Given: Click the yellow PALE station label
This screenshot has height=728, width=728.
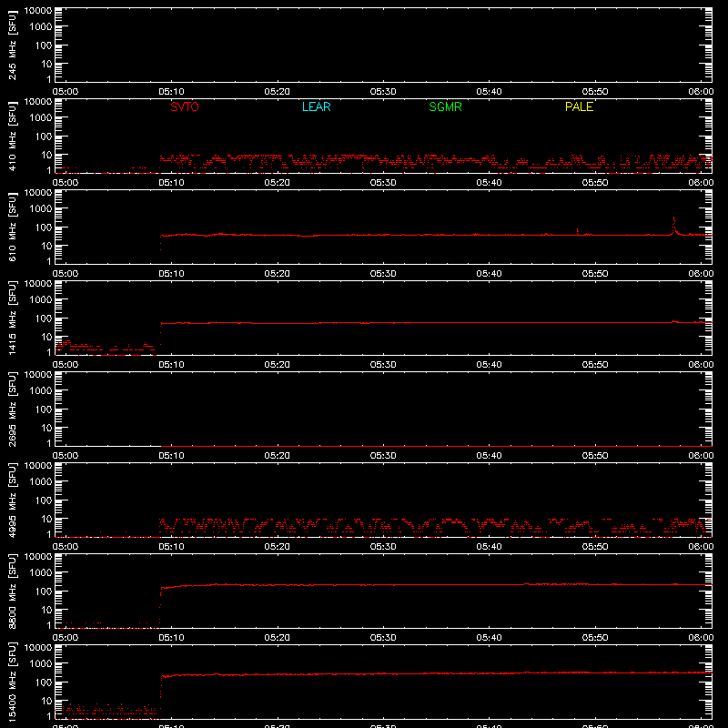Looking at the screenshot, I should [x=579, y=106].
